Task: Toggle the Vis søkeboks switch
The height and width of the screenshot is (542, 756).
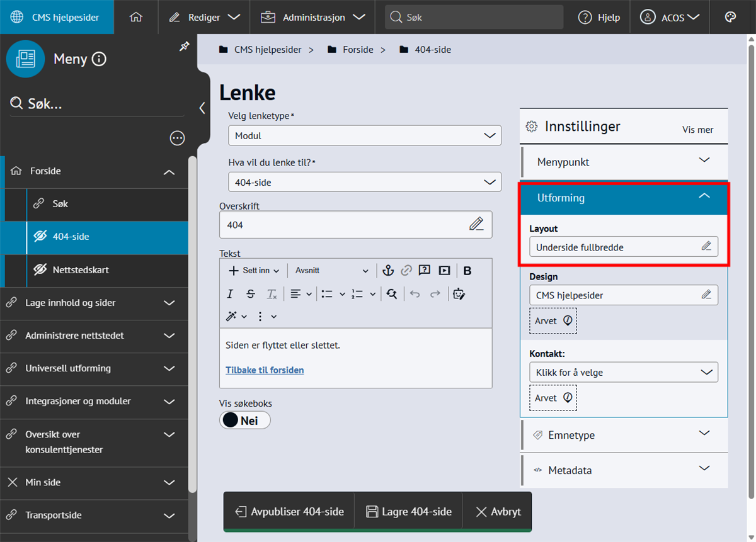Action: pyautogui.click(x=245, y=421)
